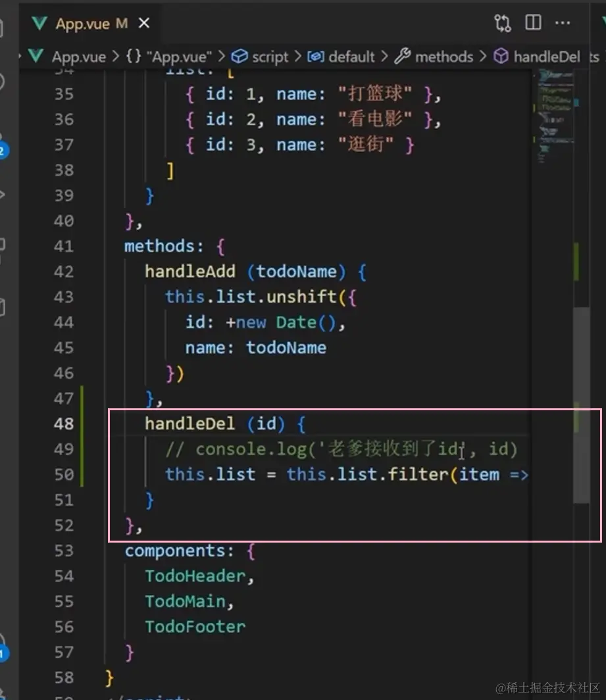Open the source control compare changes icon
This screenshot has width=606, height=700.
[x=503, y=23]
